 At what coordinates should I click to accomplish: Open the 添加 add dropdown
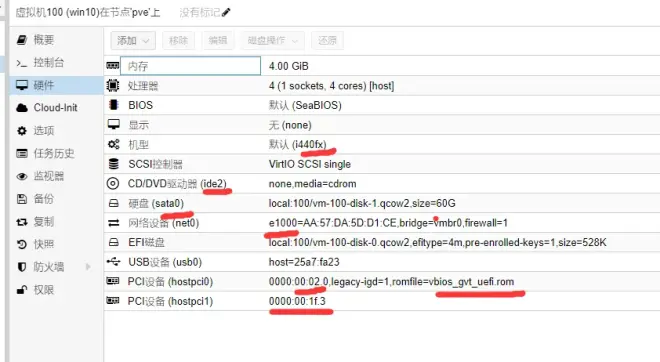133,40
